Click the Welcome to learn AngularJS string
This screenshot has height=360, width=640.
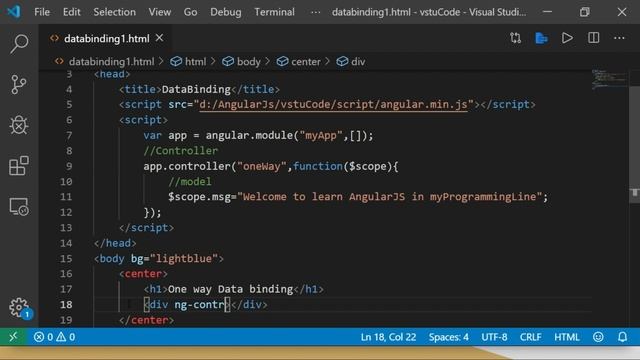point(389,197)
